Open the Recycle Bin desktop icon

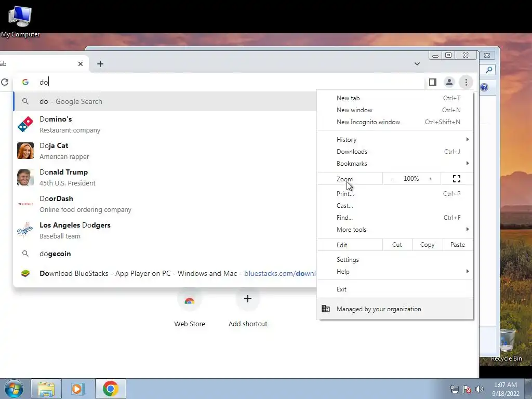(x=507, y=345)
